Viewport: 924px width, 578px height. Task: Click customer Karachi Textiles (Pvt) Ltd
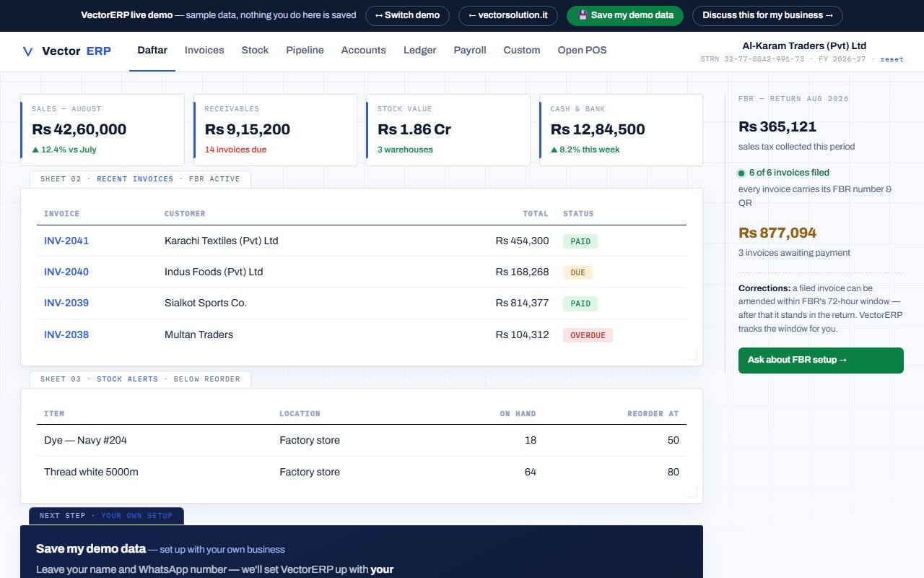221,241
